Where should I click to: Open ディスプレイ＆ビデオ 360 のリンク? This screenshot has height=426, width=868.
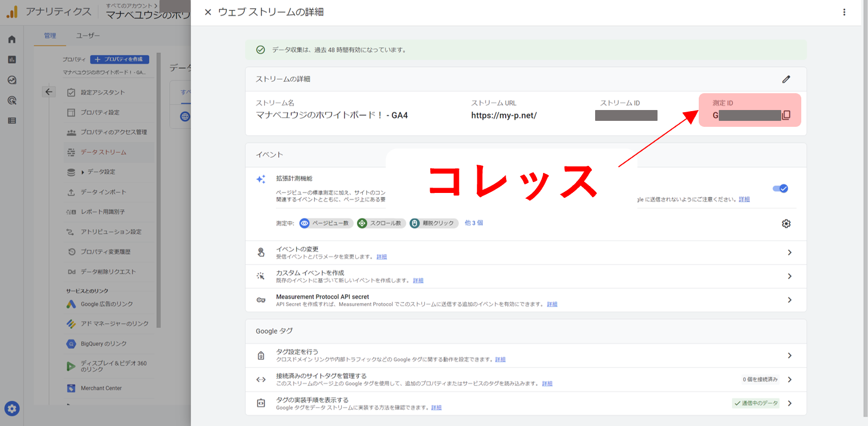[x=110, y=366]
